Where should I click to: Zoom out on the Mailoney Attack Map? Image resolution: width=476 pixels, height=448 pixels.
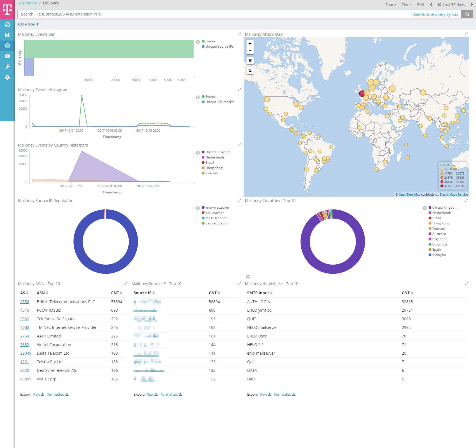coord(250,51)
